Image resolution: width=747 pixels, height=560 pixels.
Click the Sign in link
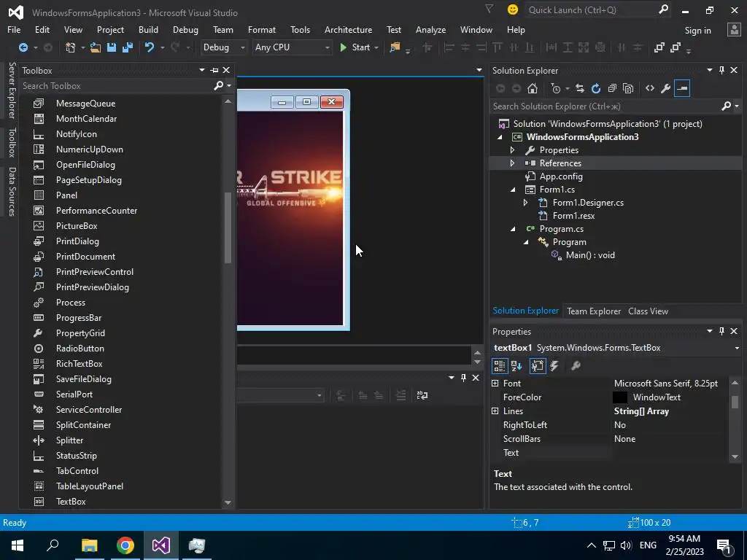697,30
